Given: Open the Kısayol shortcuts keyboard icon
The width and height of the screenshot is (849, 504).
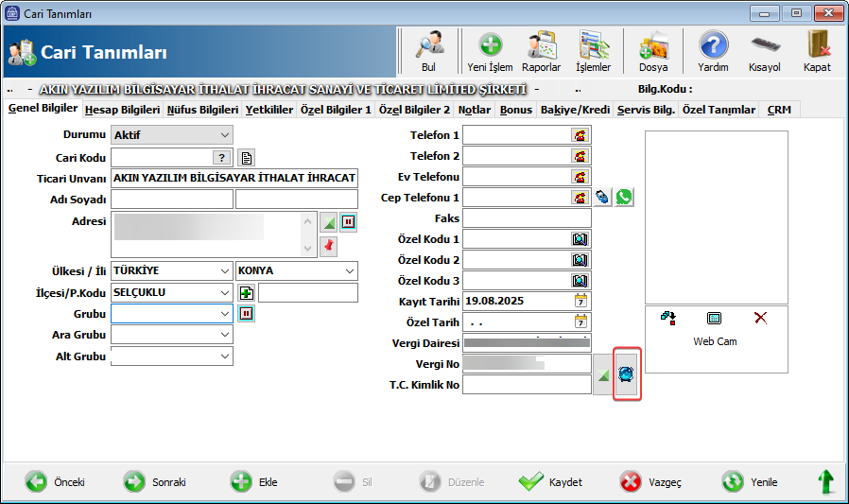Looking at the screenshot, I should pos(765,51).
